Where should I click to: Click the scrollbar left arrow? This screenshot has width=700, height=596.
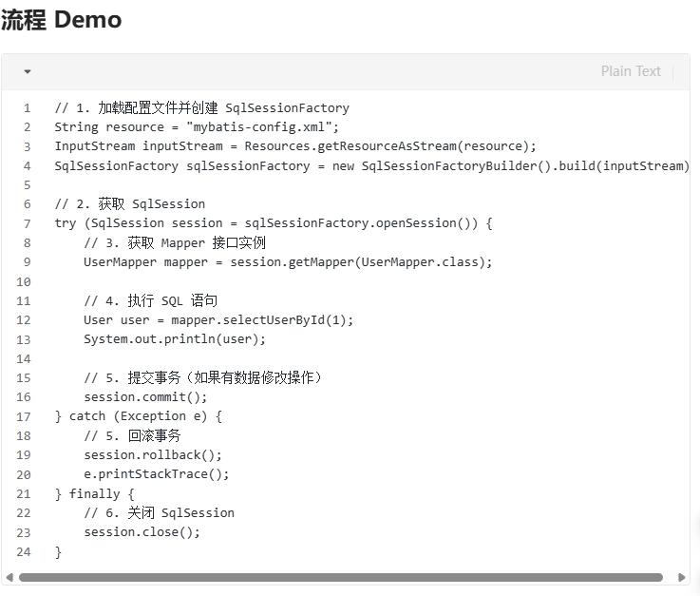(9, 577)
